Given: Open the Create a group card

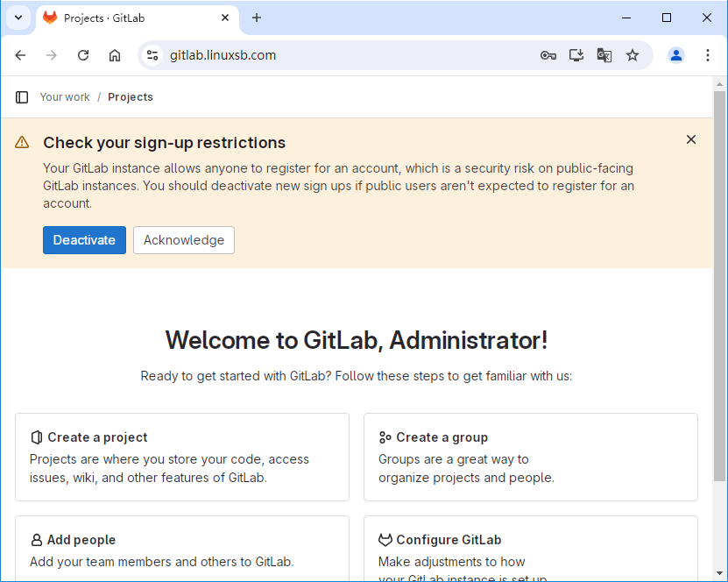Looking at the screenshot, I should (x=531, y=457).
